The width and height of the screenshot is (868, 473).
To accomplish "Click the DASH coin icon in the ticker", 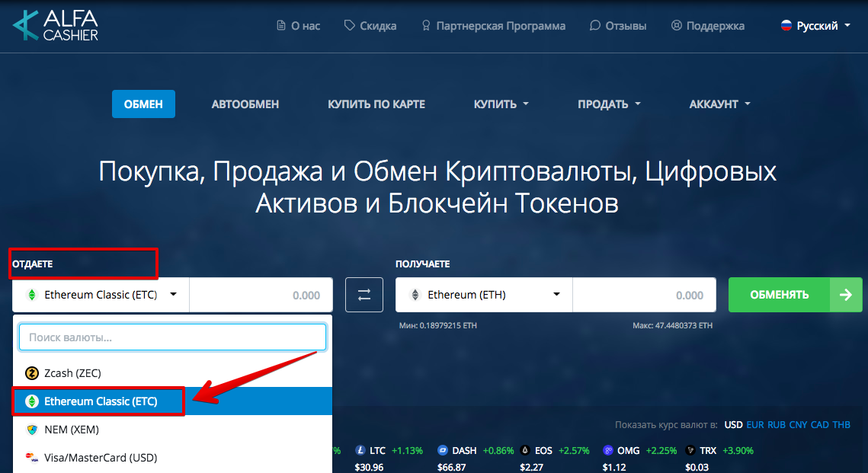I will tap(442, 450).
